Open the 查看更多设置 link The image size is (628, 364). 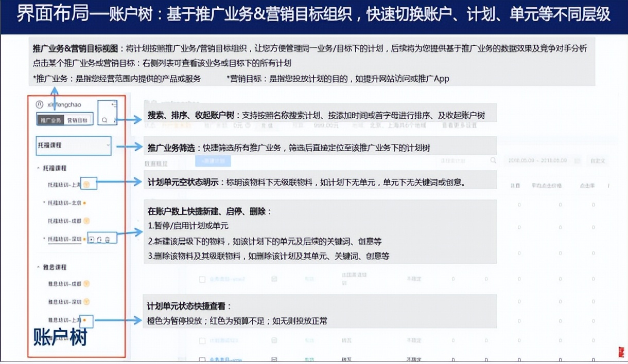coord(460,125)
